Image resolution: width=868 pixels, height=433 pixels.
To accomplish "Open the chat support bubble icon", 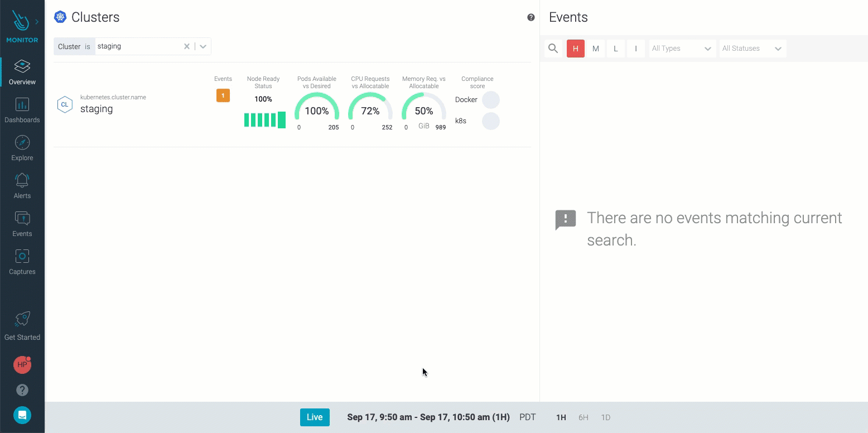I will pyautogui.click(x=22, y=415).
